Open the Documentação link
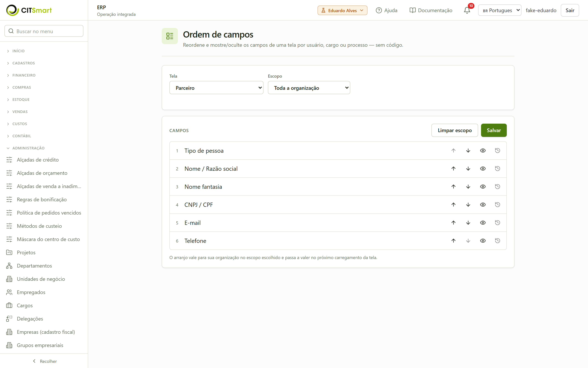Image resolution: width=588 pixels, height=368 pixels. (x=431, y=10)
